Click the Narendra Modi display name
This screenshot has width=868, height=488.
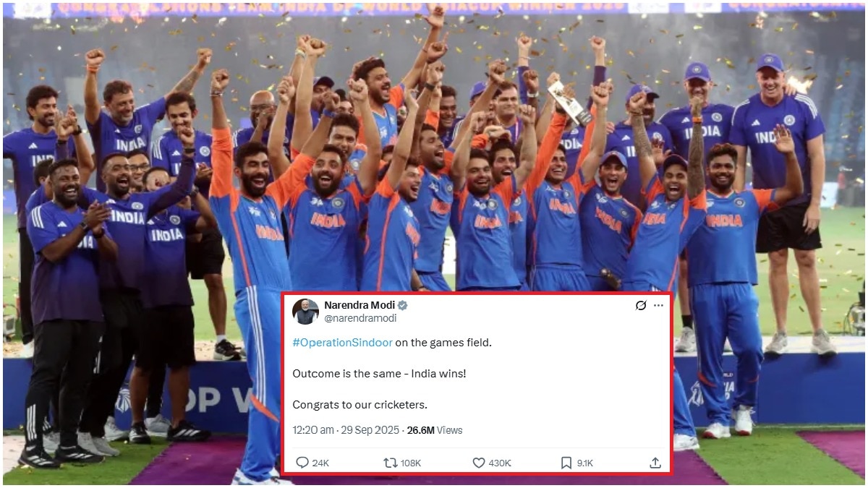359,305
